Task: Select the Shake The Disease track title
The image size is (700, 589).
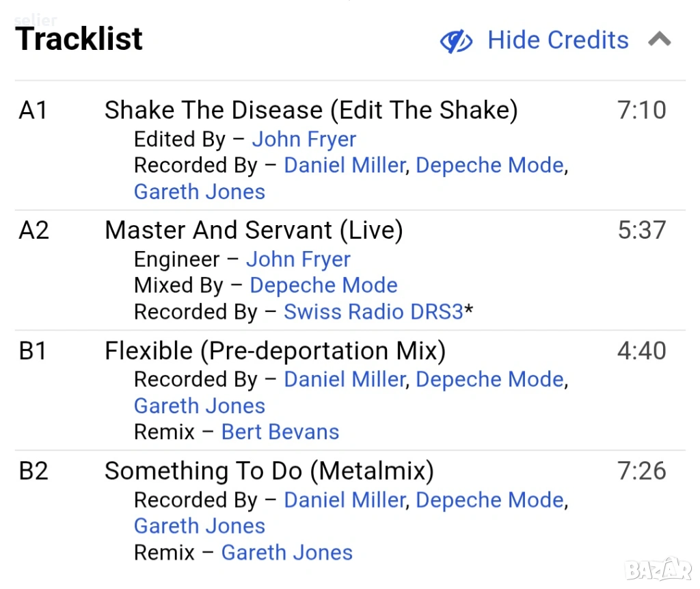Action: (310, 110)
